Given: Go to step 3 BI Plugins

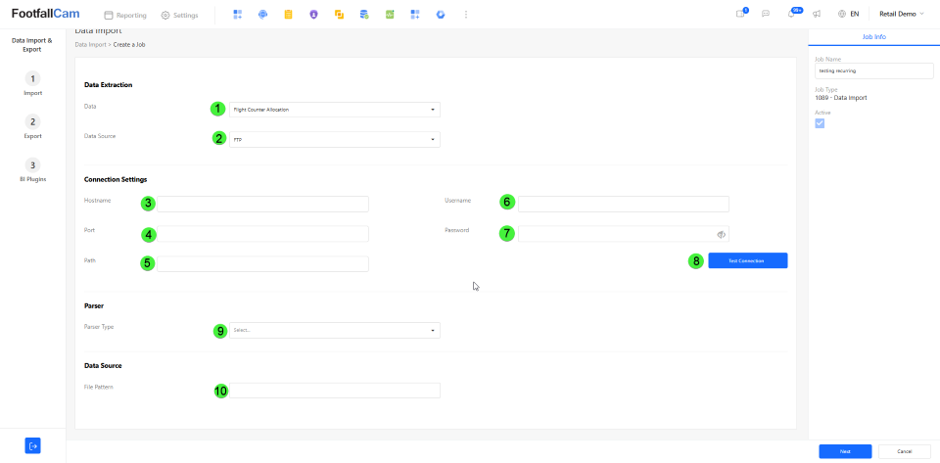Looking at the screenshot, I should click(x=33, y=170).
